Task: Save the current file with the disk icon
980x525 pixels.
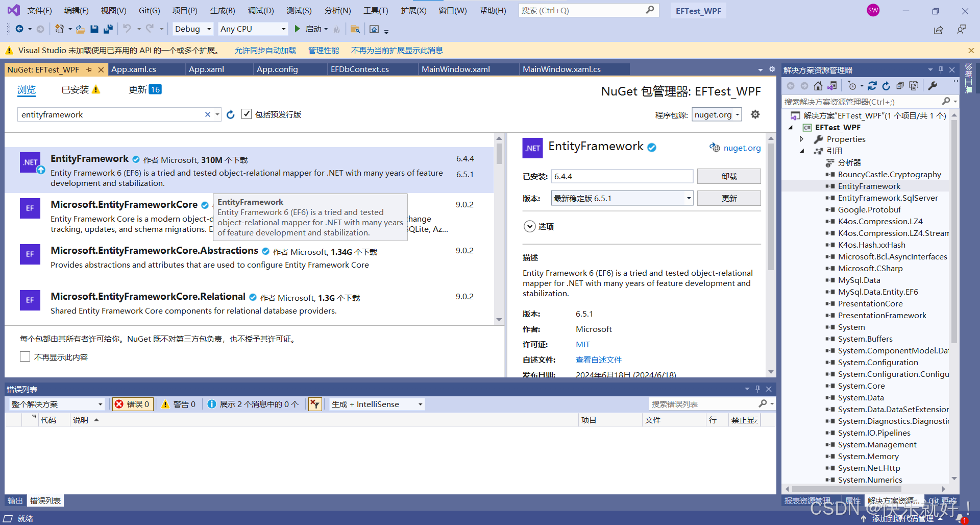Action: (x=94, y=29)
